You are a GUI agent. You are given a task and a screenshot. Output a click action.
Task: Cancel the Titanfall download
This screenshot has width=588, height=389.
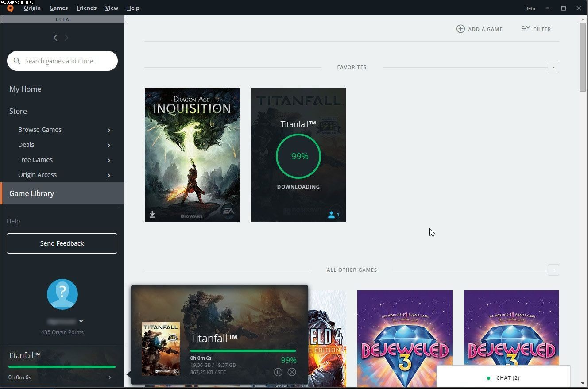point(292,372)
